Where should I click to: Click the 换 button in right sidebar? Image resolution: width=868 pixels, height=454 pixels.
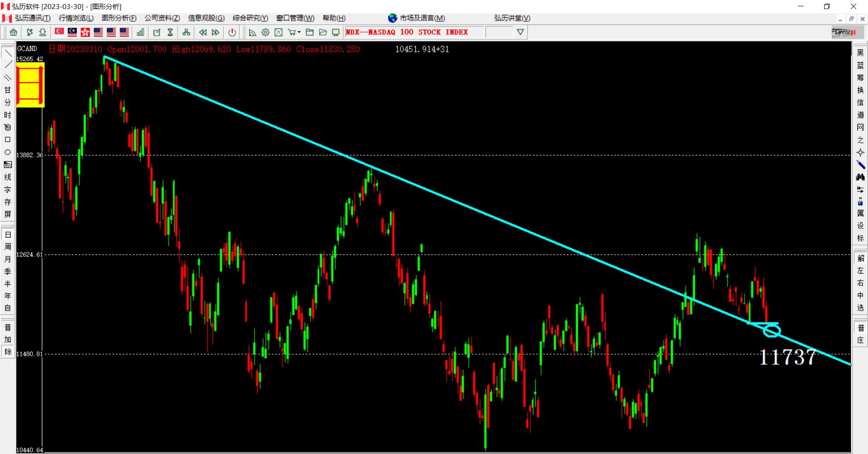[x=860, y=90]
